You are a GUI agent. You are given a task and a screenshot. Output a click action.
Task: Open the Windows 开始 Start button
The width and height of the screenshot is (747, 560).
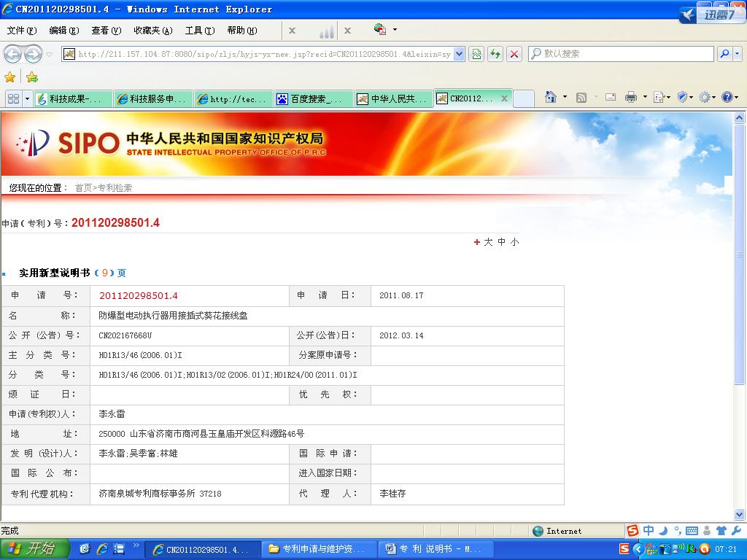tap(34, 549)
